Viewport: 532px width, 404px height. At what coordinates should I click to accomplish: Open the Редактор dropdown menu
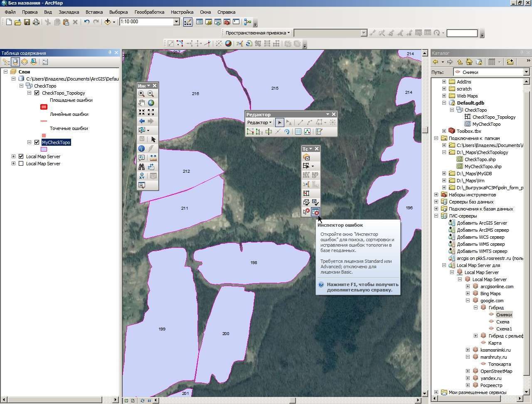[259, 122]
